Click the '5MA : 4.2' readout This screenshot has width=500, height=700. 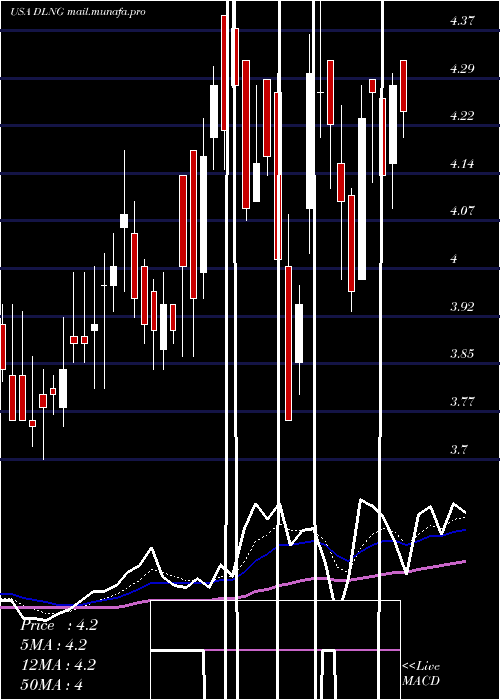pos(54,645)
